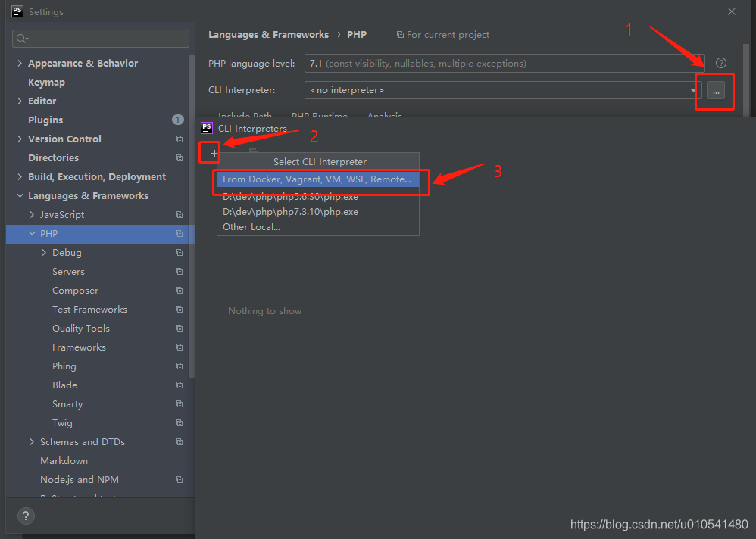
Task: Open Phing settings
Action: pyautogui.click(x=64, y=366)
